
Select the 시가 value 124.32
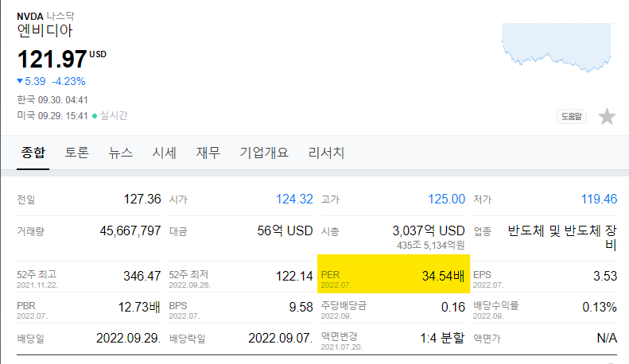point(294,199)
